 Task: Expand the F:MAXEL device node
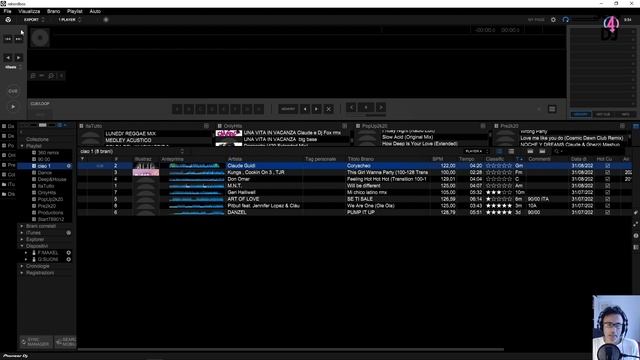(x=26, y=253)
